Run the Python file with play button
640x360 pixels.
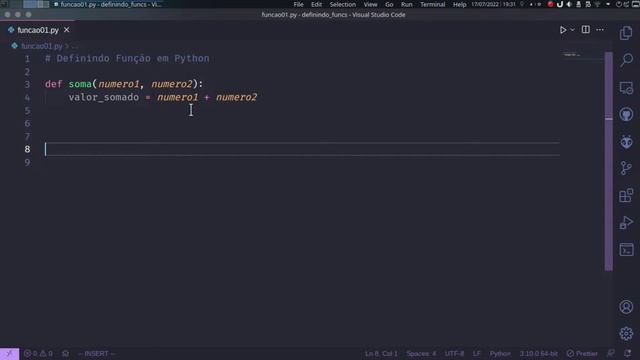(563, 30)
